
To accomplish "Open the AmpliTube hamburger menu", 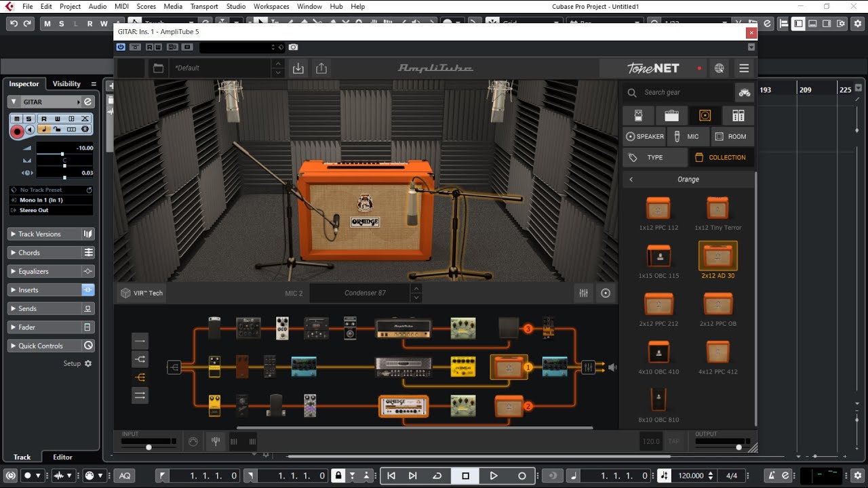I will pyautogui.click(x=744, y=68).
